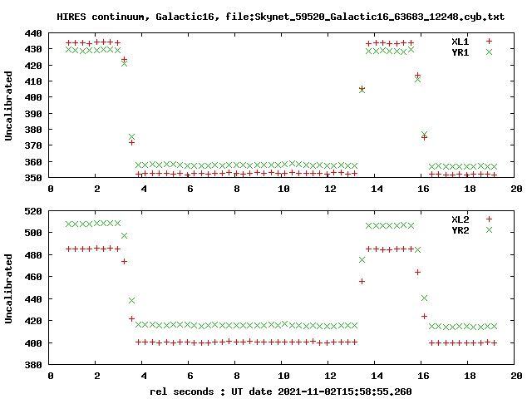Click the 480 y-axis tick label
This screenshot has height=399, width=532.
(x=33, y=255)
